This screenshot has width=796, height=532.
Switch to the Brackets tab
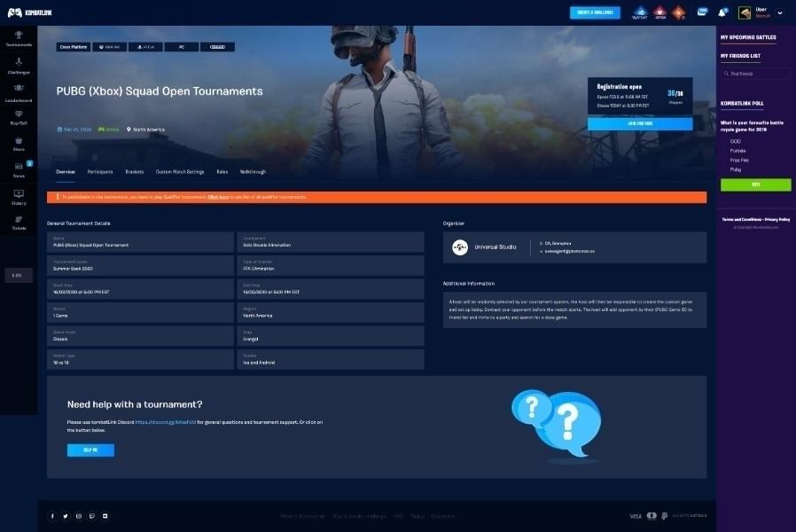(135, 172)
